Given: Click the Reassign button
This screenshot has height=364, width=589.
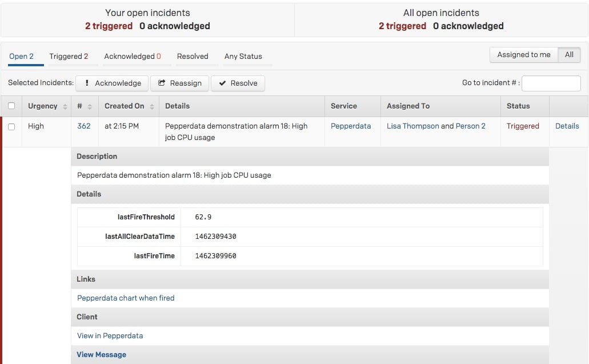Looking at the screenshot, I should tap(179, 83).
